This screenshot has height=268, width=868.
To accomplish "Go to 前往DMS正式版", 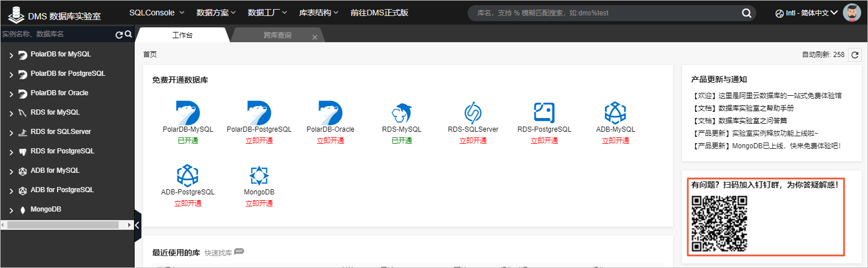I will 379,13.
